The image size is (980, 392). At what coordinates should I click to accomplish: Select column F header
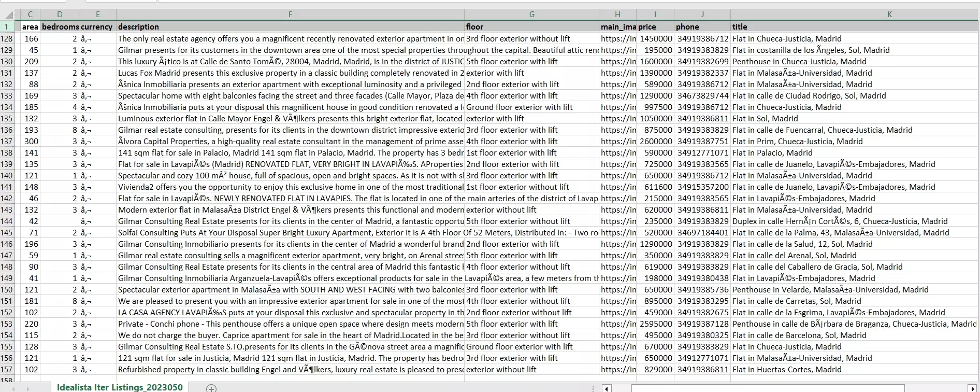click(290, 15)
